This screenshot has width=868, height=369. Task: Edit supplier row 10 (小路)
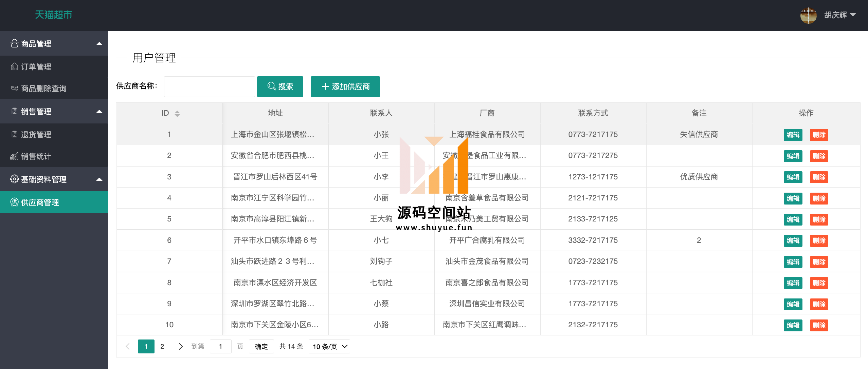pos(793,325)
